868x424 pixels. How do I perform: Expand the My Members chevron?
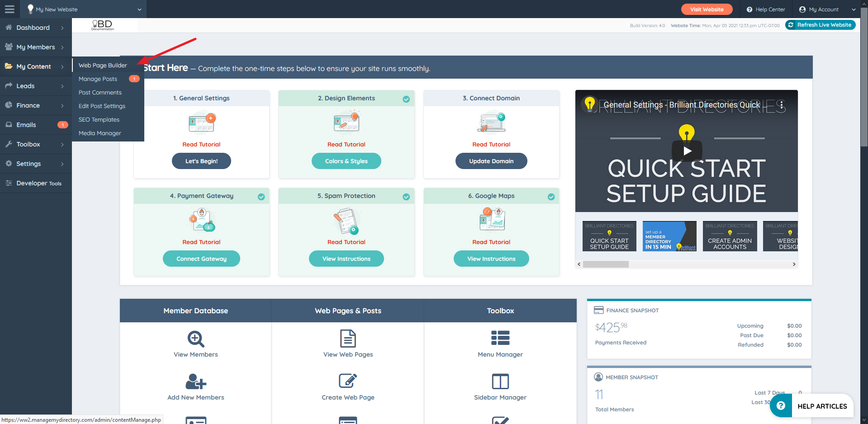62,47
